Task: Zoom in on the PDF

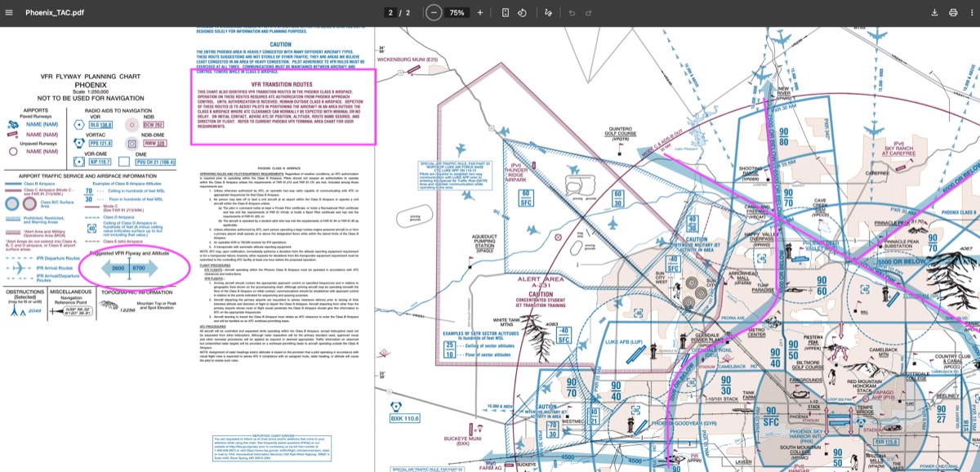Action: 480,13
